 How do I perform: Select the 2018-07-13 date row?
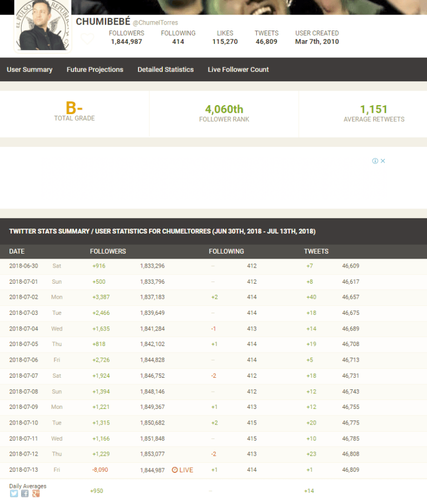point(24,470)
